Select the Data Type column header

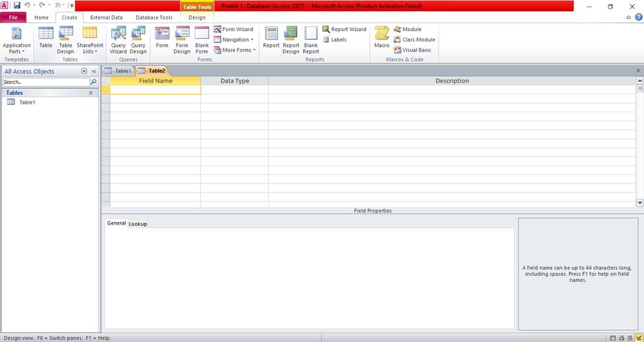234,81
